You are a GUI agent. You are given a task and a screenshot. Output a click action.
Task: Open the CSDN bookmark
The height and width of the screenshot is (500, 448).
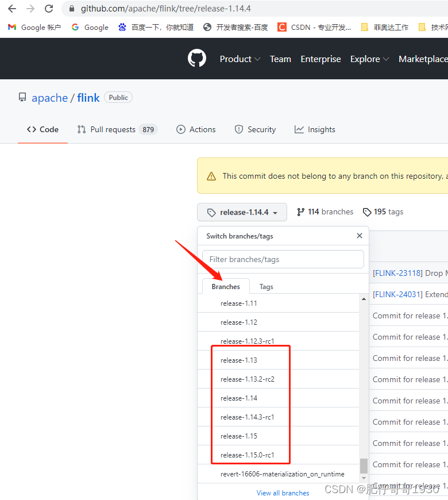[x=314, y=28]
